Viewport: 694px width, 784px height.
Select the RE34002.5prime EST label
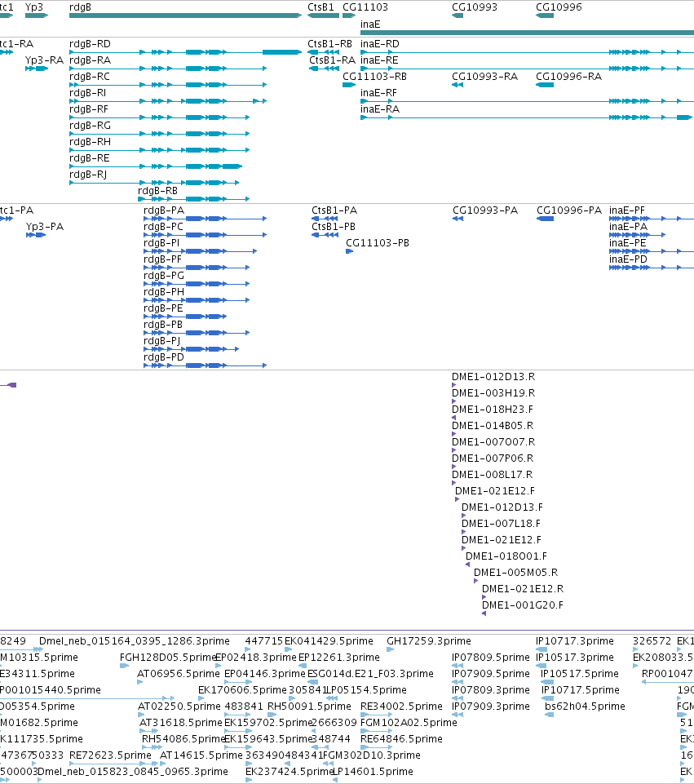[401, 706]
